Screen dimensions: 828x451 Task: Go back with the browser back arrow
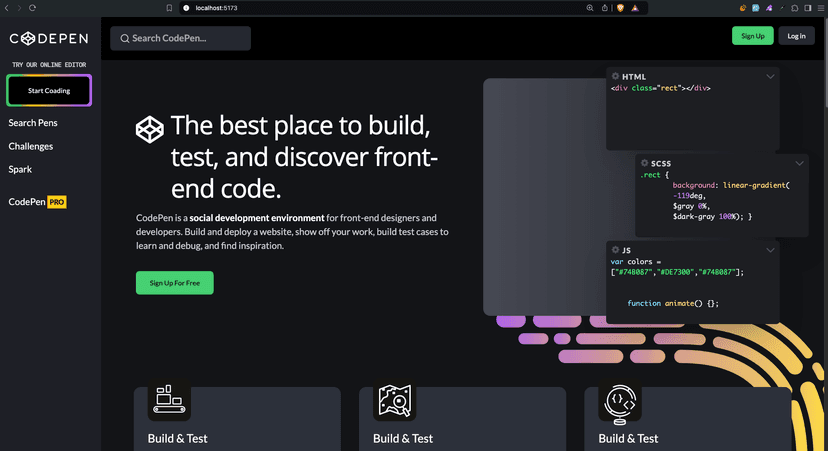(x=7, y=8)
